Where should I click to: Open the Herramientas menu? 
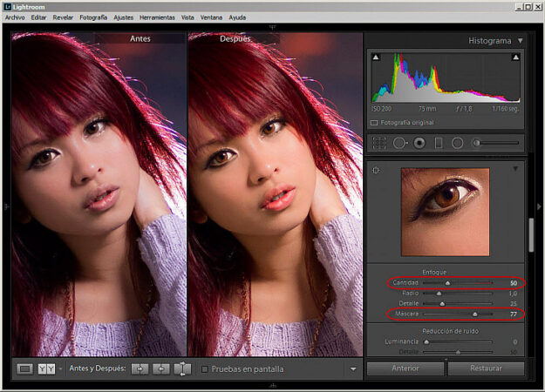click(x=157, y=17)
